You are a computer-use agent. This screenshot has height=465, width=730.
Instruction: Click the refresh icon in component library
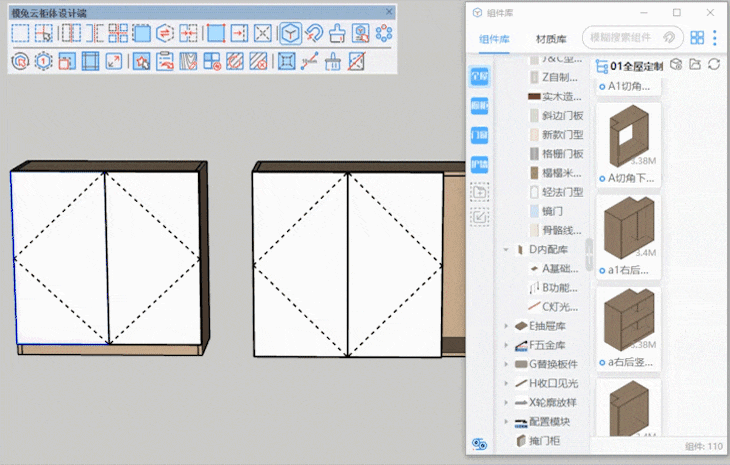click(714, 65)
